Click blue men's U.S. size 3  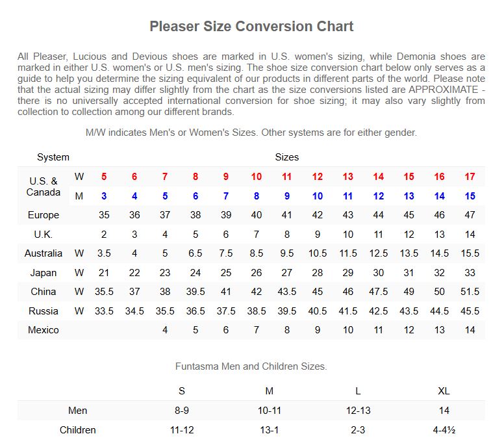[104, 196]
